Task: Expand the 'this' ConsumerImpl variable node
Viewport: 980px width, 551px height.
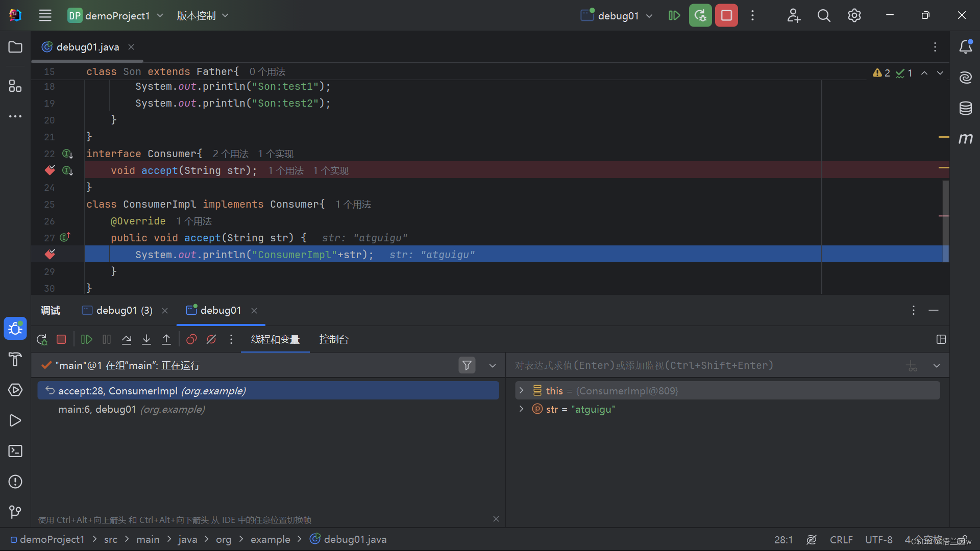Action: click(521, 390)
